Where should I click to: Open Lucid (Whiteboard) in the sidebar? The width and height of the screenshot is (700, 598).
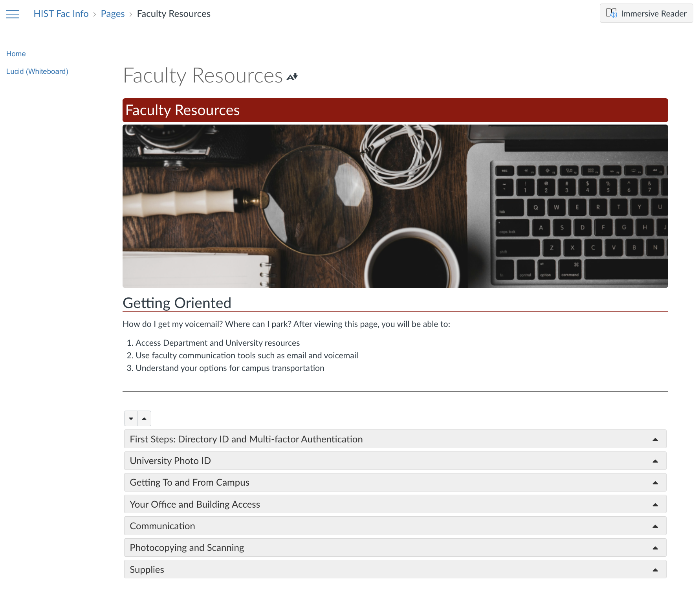(37, 72)
